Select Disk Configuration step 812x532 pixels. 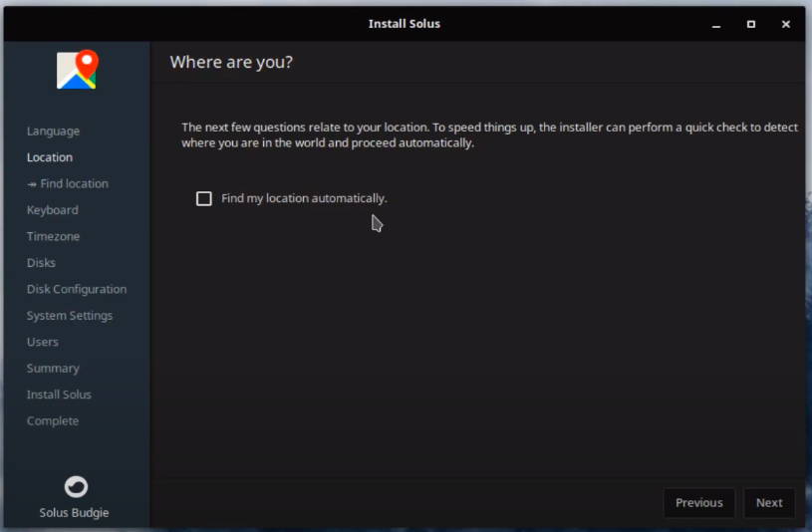(77, 290)
